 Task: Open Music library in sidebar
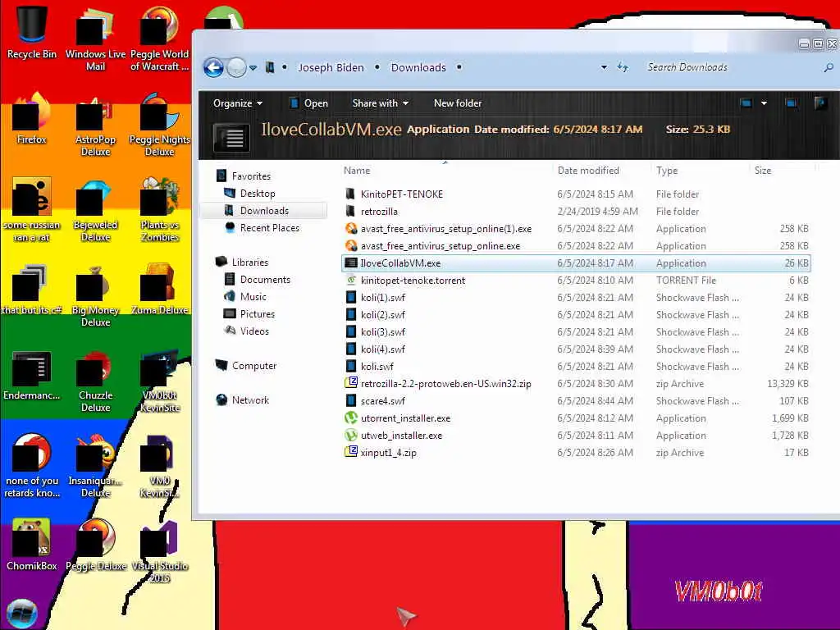(x=253, y=296)
